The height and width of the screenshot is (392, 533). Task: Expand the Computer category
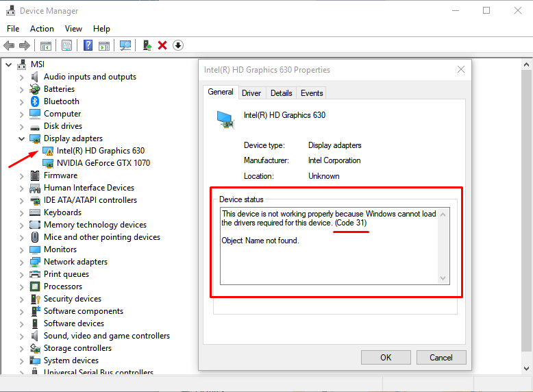point(22,114)
